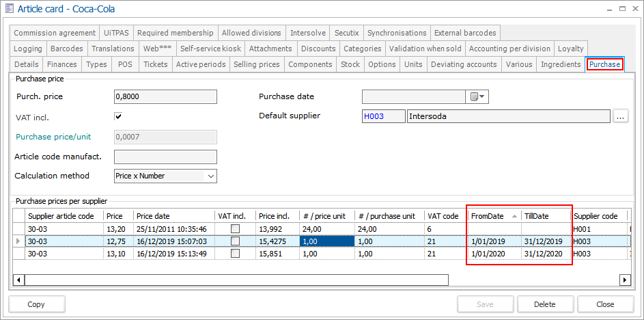Open the Purchase date calendar picker

(x=474, y=97)
